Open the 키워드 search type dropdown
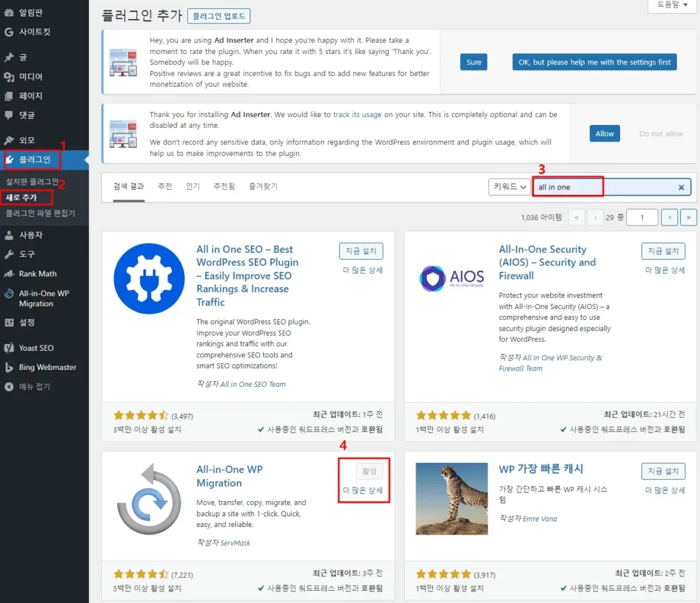The height and width of the screenshot is (603, 700). (x=509, y=187)
